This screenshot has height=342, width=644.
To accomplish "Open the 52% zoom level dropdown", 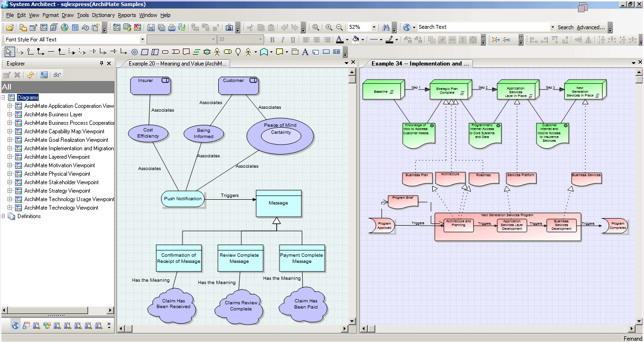I will 374,27.
